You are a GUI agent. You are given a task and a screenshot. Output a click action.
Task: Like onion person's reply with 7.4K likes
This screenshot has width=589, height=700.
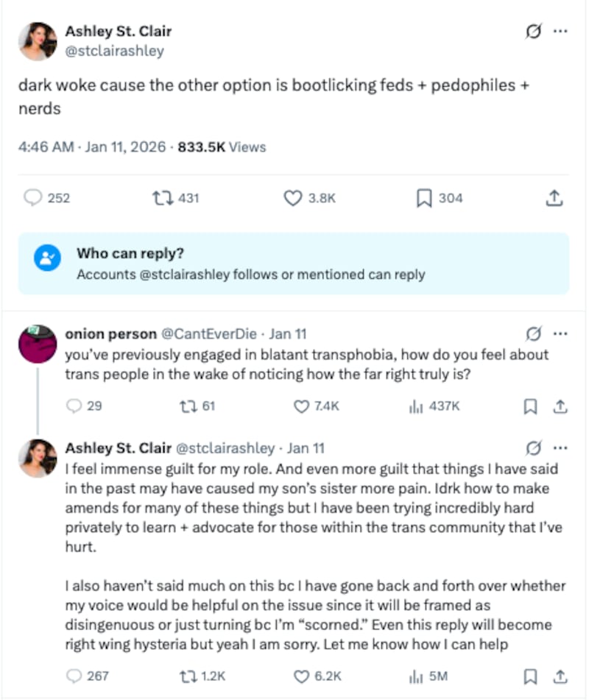(x=301, y=406)
